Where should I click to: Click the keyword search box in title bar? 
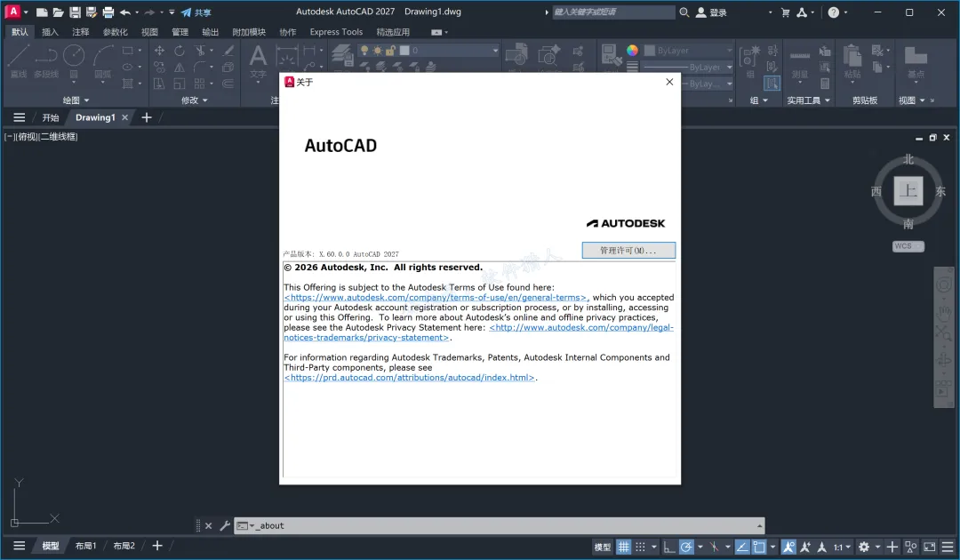(x=612, y=12)
